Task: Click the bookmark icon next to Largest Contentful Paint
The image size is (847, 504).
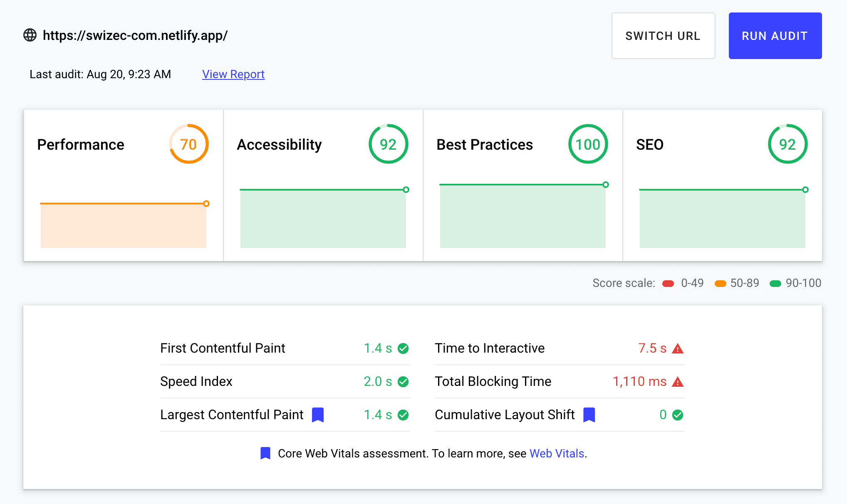Action: 318,415
